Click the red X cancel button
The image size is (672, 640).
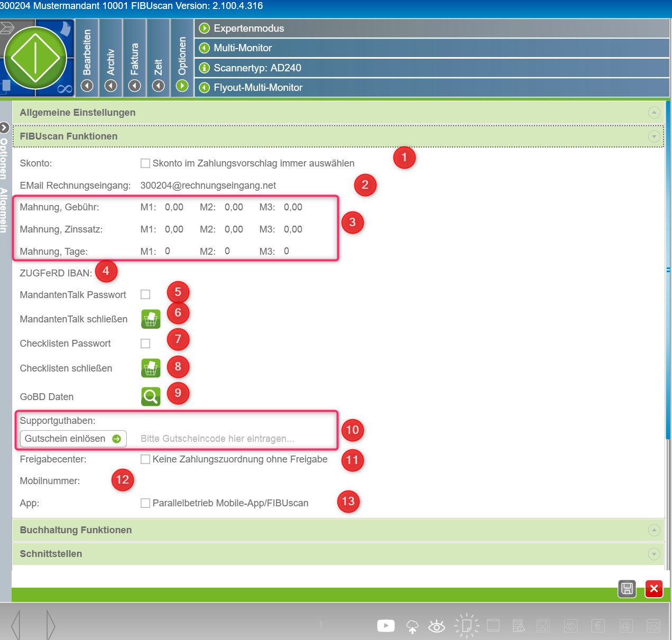pyautogui.click(x=654, y=589)
